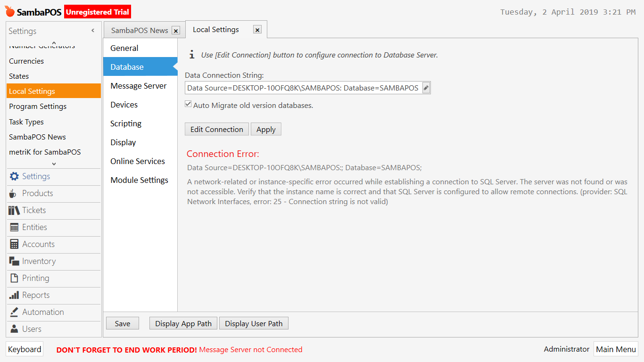The height and width of the screenshot is (362, 644).
Task: Open Online Services settings page
Action: [140, 161]
